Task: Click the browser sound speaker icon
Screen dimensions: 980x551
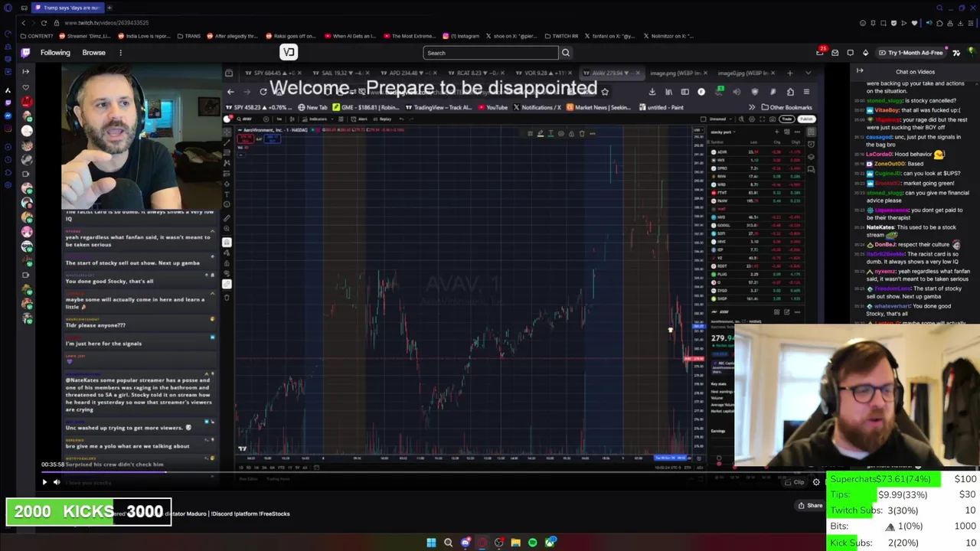Action: 929,23
